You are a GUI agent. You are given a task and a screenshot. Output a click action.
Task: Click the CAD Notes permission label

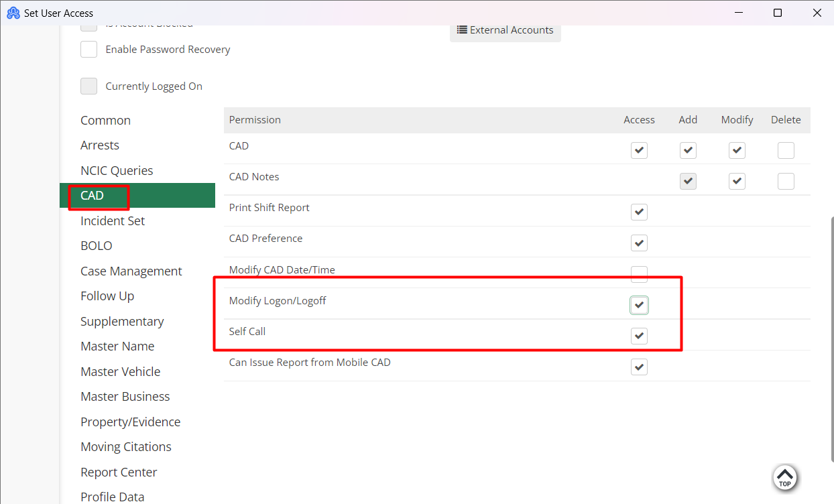254,177
